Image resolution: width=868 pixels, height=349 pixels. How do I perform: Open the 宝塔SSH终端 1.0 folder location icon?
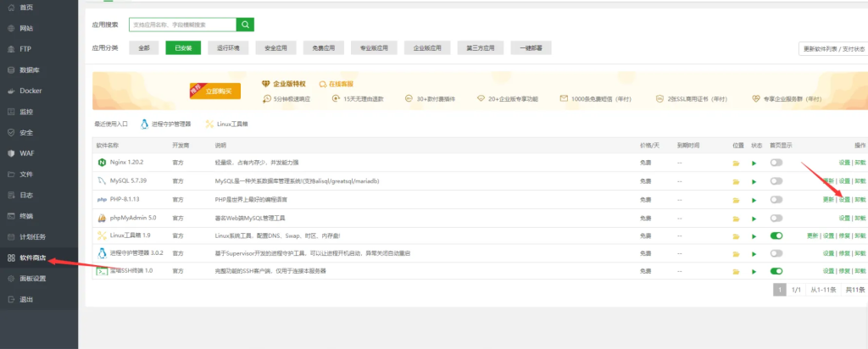[x=737, y=272]
